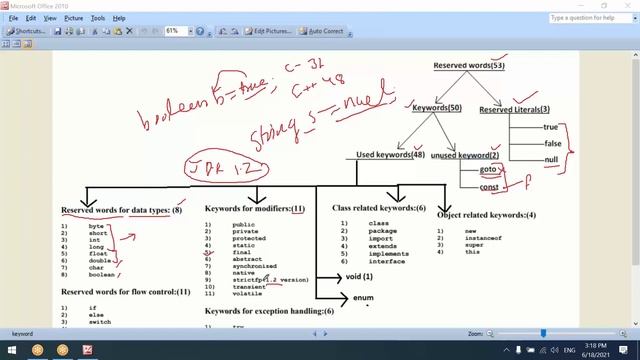Click the scrollbar up arrow

click(636, 55)
